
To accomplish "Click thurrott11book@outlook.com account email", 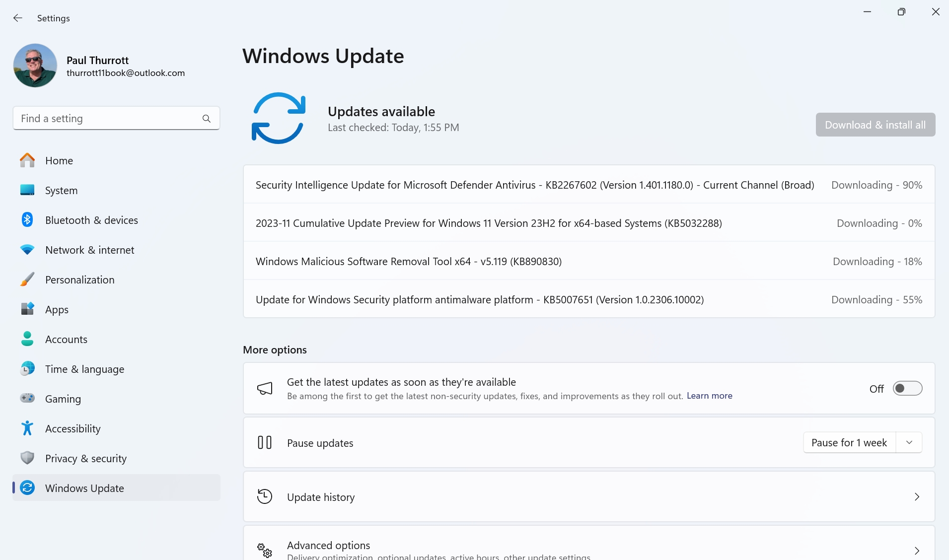I will coord(126,73).
